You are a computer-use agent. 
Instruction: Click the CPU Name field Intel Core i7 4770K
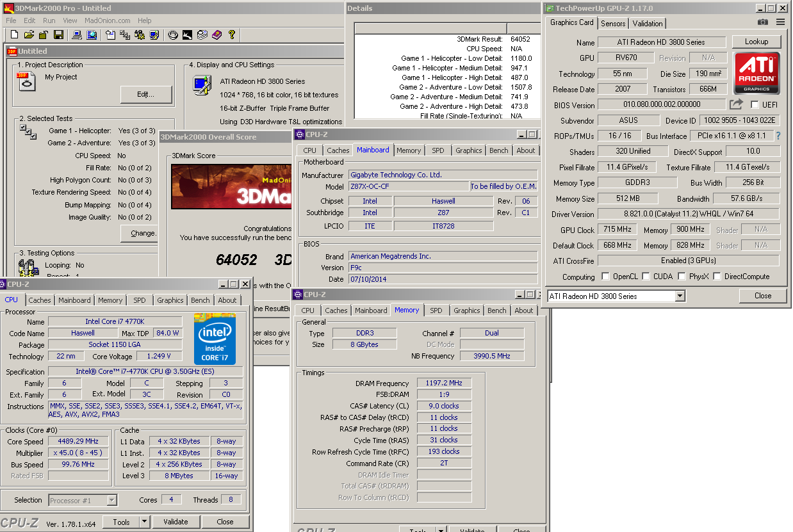[x=115, y=321]
